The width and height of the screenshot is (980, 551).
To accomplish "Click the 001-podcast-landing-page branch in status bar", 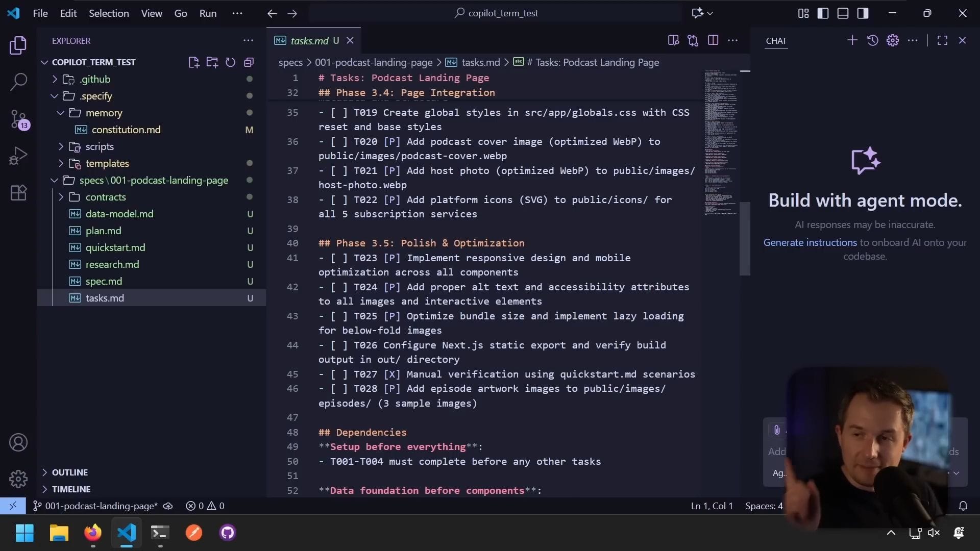I will 101,506.
